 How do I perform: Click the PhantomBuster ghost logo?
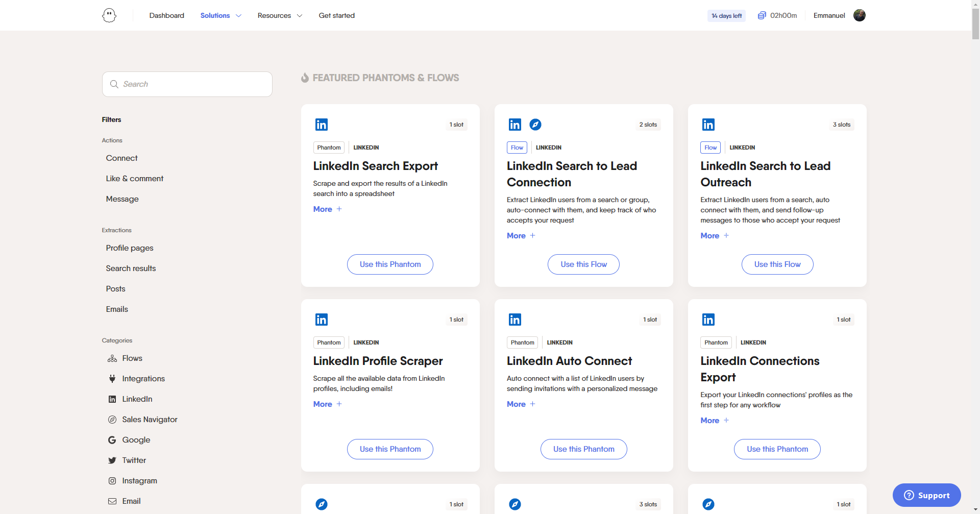109,15
